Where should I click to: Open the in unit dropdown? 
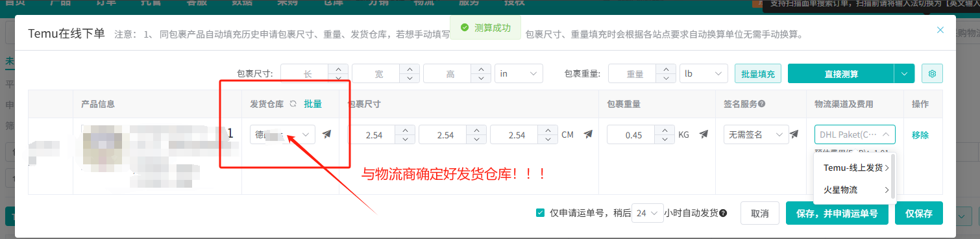coord(519,74)
